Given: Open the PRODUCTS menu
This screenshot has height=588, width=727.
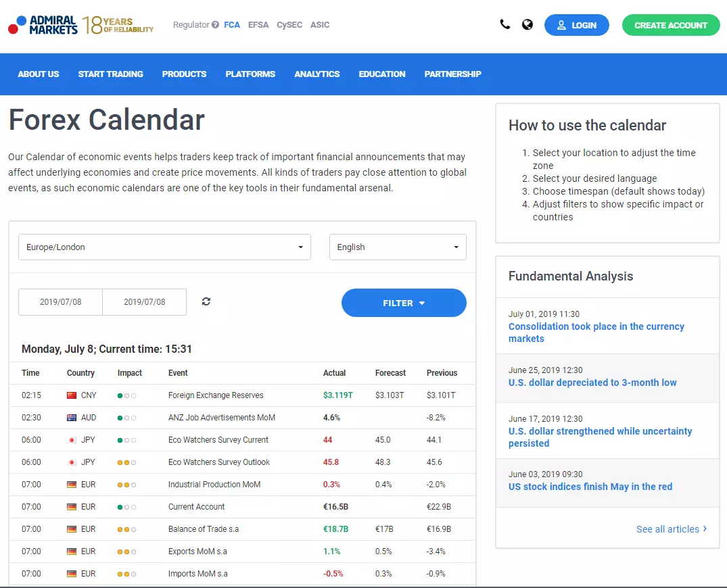Looking at the screenshot, I should (x=184, y=74).
